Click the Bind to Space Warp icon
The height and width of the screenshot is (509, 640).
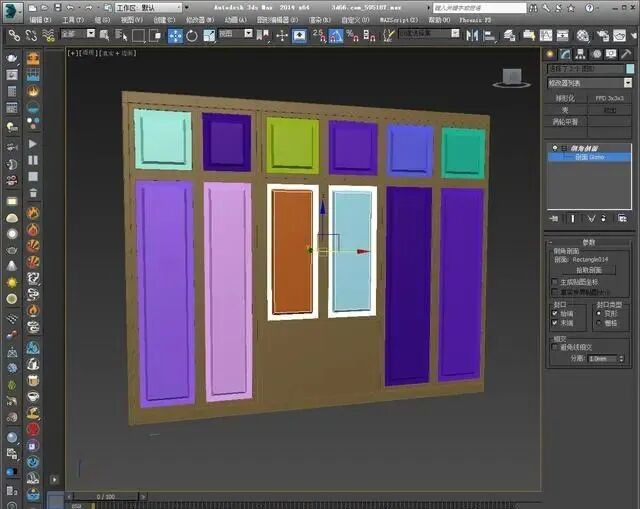coord(49,36)
